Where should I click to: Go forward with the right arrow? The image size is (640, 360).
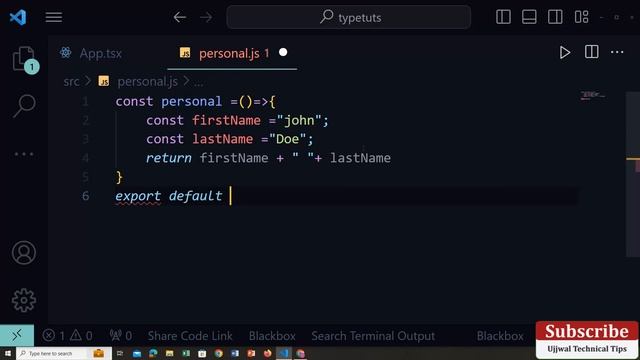(x=206, y=17)
